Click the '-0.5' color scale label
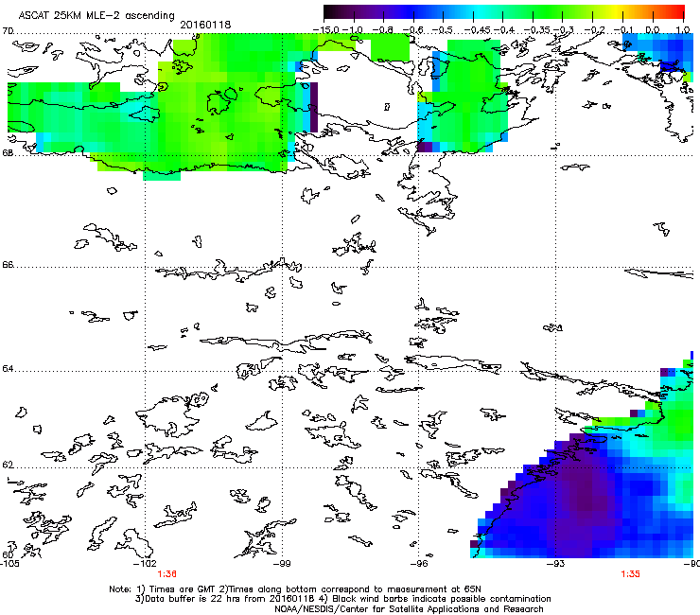Screen dimensions: 700x615 point(443,30)
